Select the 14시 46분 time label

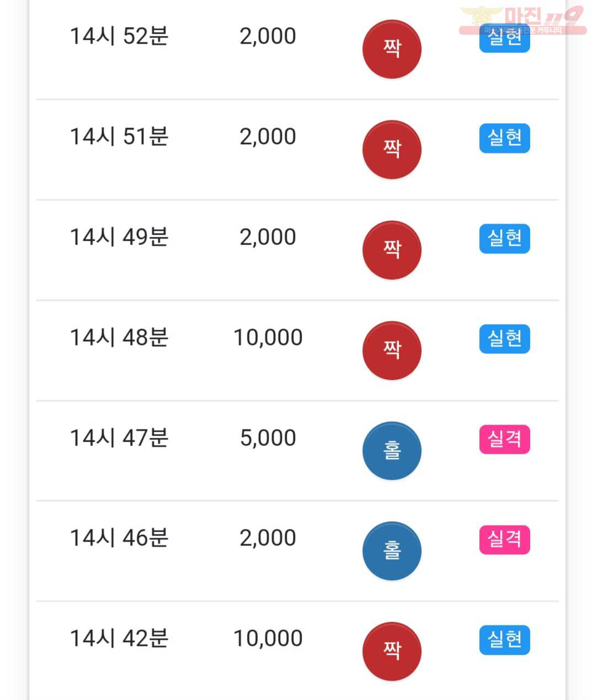tap(119, 538)
